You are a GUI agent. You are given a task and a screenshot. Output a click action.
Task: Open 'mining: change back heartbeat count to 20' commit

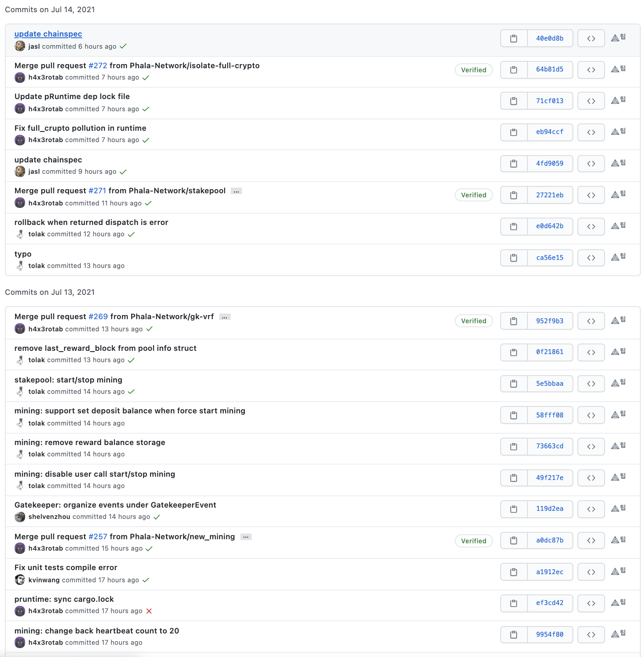point(97,631)
